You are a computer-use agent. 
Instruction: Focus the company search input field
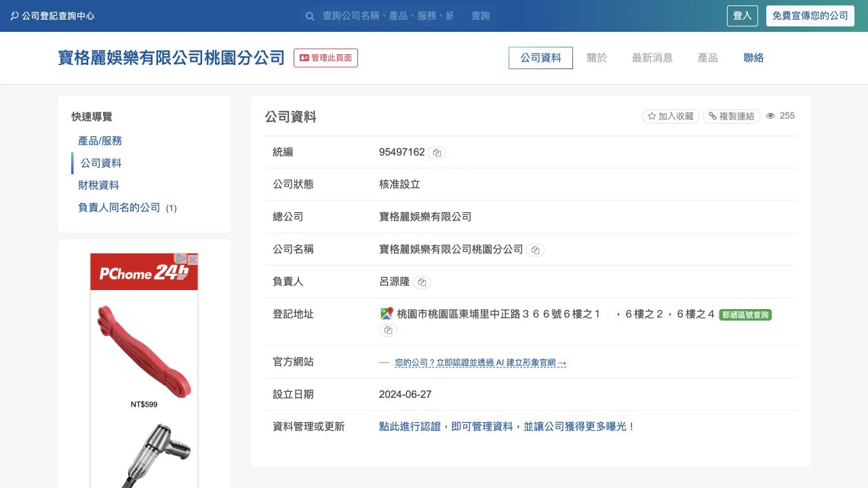click(388, 16)
